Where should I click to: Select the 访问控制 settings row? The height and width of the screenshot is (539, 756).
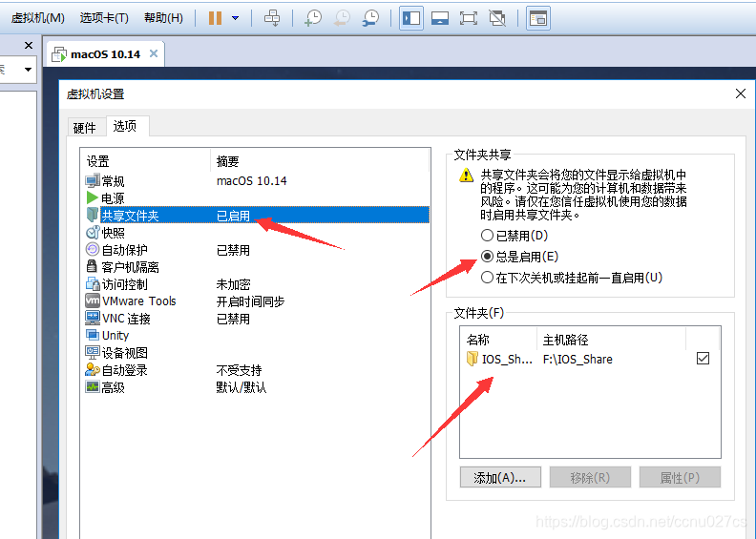[256, 284]
